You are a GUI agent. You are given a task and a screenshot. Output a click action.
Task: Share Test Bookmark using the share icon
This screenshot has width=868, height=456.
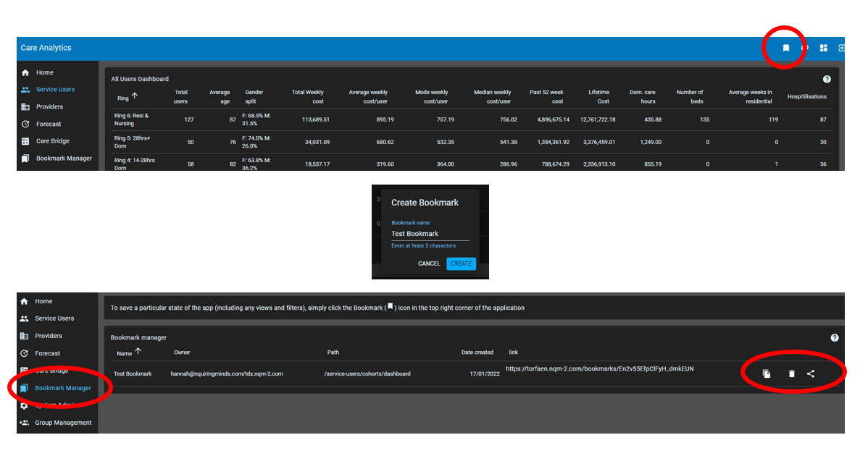tap(811, 373)
